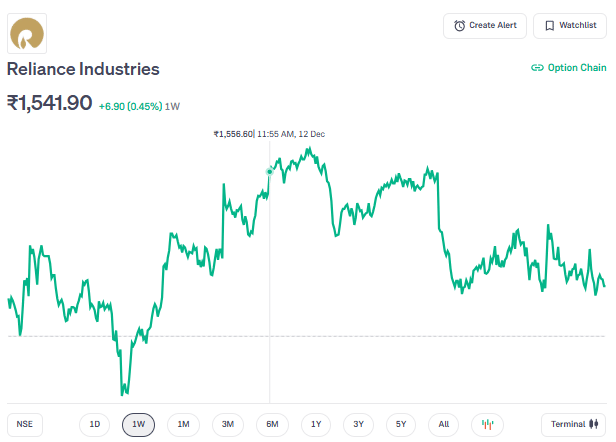The width and height of the screenshot is (616, 442).
Task: Switch to candlestick chart view icon
Action: click(488, 424)
